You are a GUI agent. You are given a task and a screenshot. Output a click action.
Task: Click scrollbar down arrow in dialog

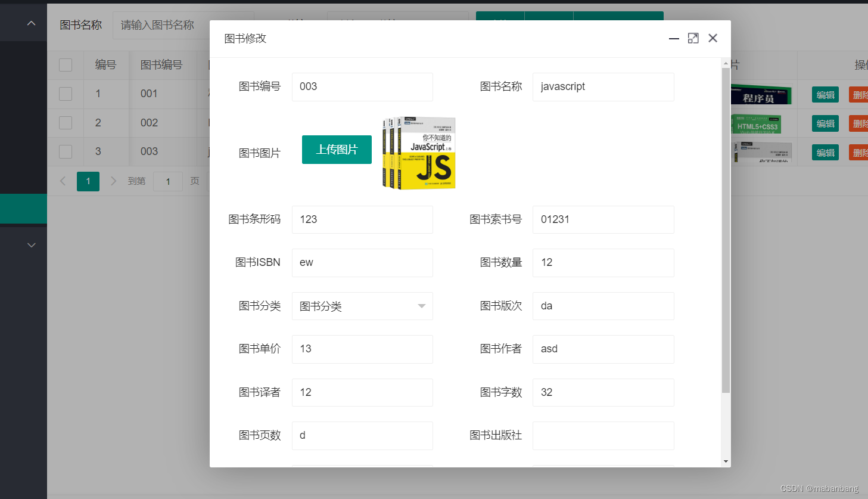point(726,461)
